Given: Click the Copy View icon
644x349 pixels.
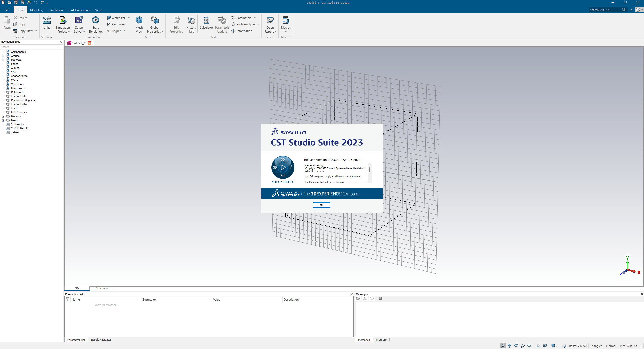Looking at the screenshot, I should point(15,31).
